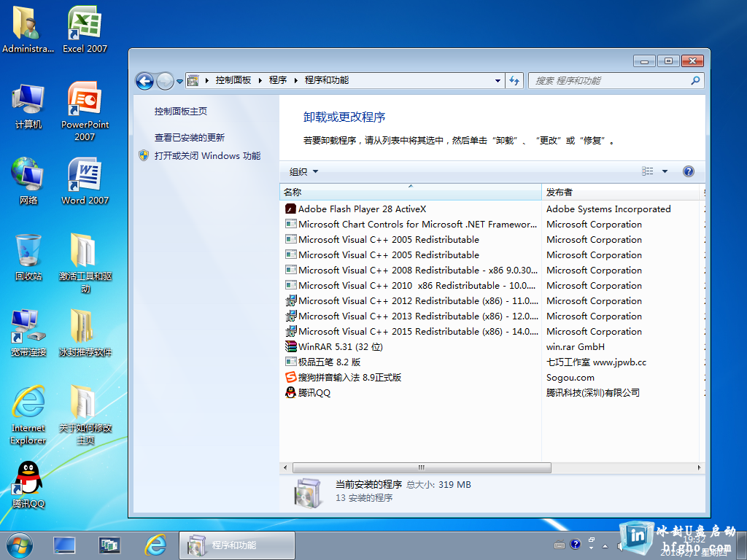Image resolution: width=747 pixels, height=560 pixels.
Task: Click the magnifier search icon
Action: [x=695, y=80]
